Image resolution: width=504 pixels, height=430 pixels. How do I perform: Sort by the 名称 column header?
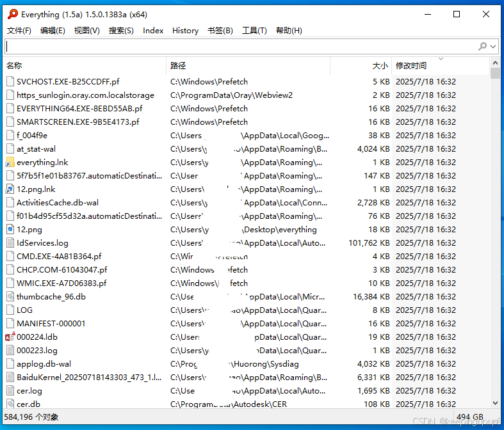pos(85,66)
